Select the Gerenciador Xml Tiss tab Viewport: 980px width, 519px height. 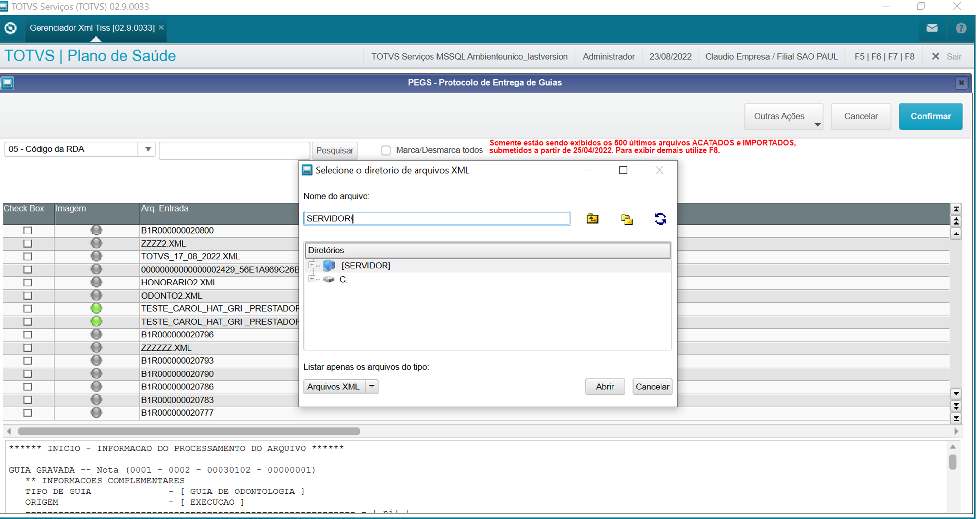(x=92, y=28)
